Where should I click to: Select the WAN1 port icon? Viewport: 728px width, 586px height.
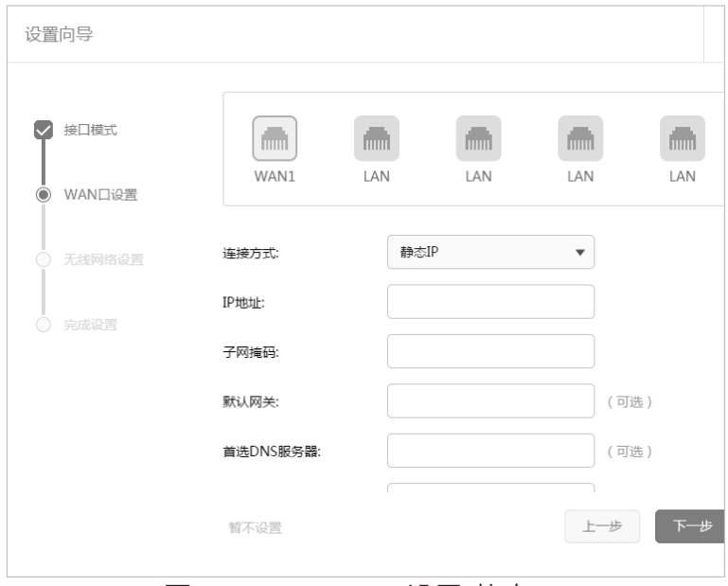pyautogui.click(x=275, y=138)
